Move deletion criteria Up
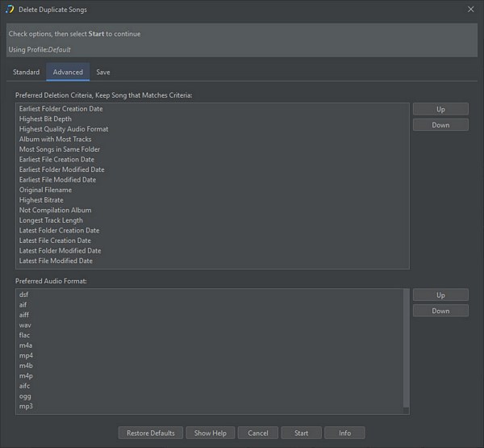The image size is (484, 448). (x=440, y=109)
